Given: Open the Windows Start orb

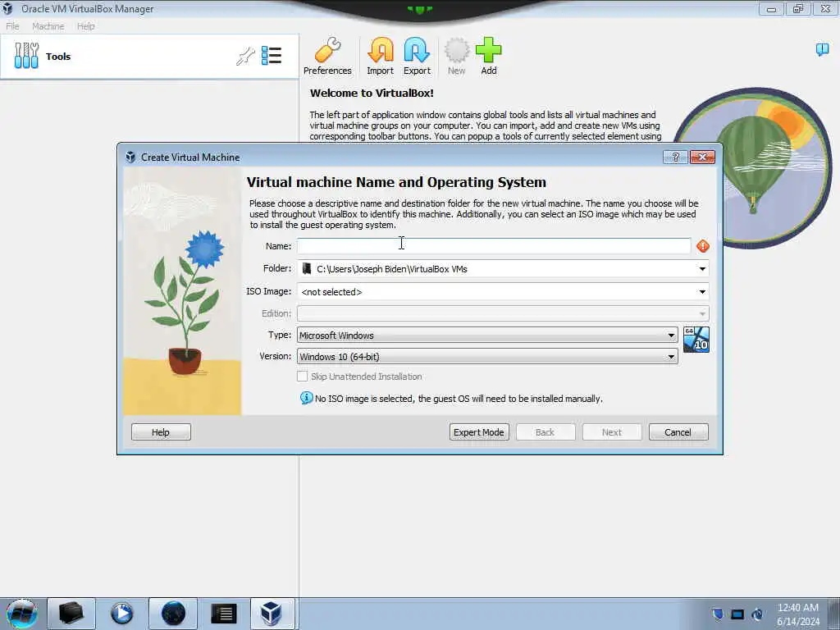Looking at the screenshot, I should [x=22, y=614].
